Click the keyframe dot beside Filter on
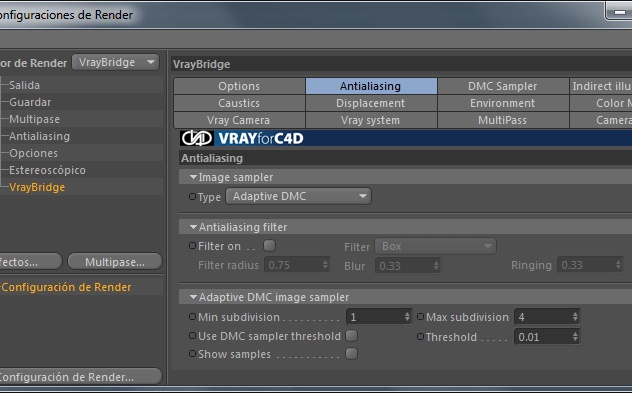The height and width of the screenshot is (393, 632). 193,245
